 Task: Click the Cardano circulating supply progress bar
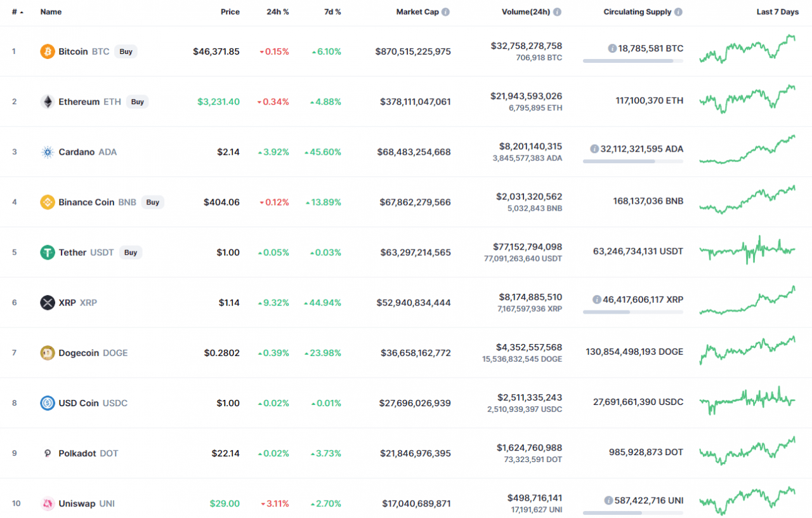click(633, 161)
